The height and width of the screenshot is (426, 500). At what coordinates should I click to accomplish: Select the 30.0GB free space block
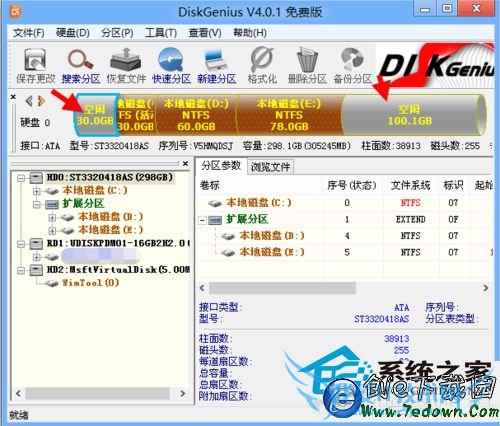click(96, 115)
